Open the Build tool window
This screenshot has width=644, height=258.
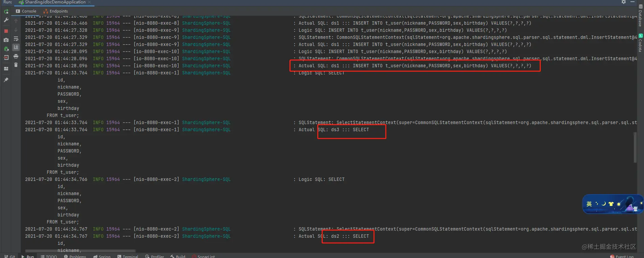(x=178, y=256)
